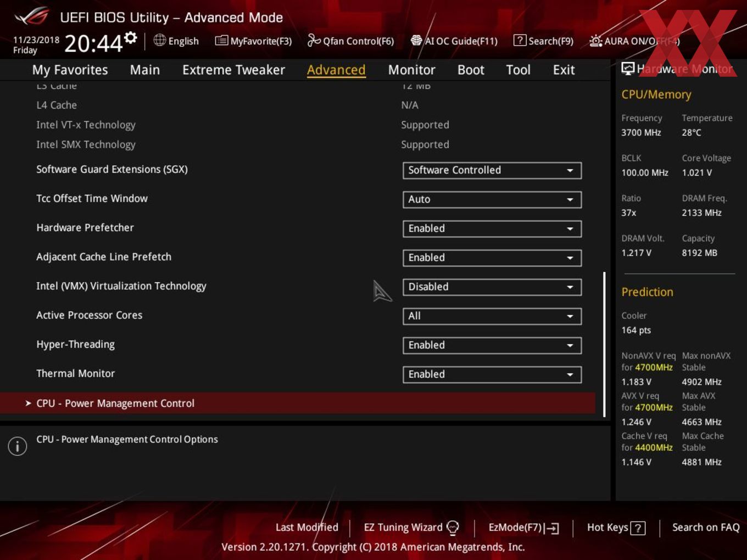Open Hot Keys help
747x560 pixels.
click(x=616, y=528)
